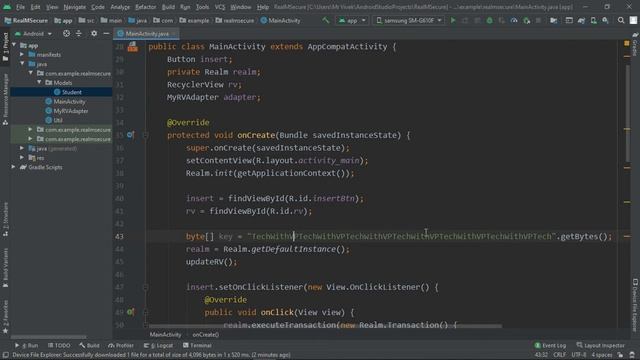
Task: Open the Run tool window tab
Action: coord(27,345)
